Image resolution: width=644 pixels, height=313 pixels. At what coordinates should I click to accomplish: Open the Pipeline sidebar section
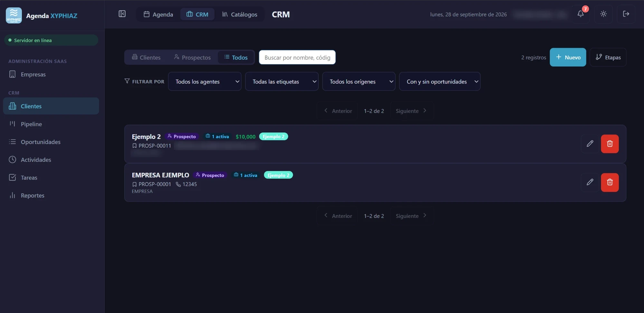(x=51, y=124)
